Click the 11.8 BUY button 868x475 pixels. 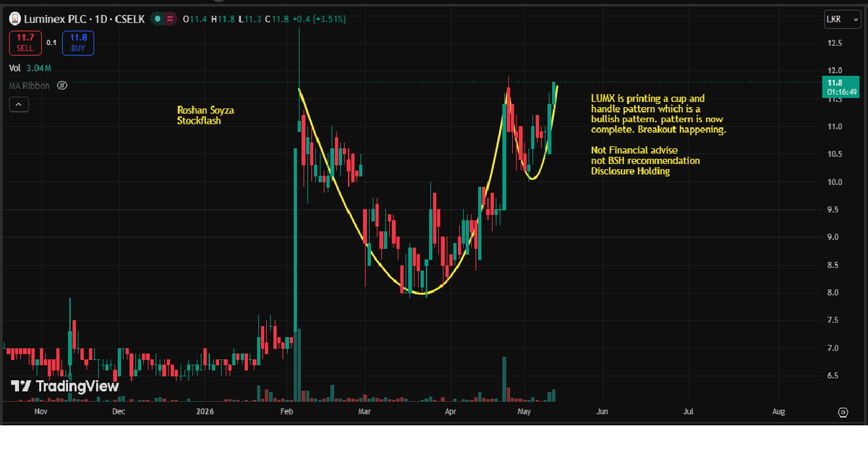[77, 43]
